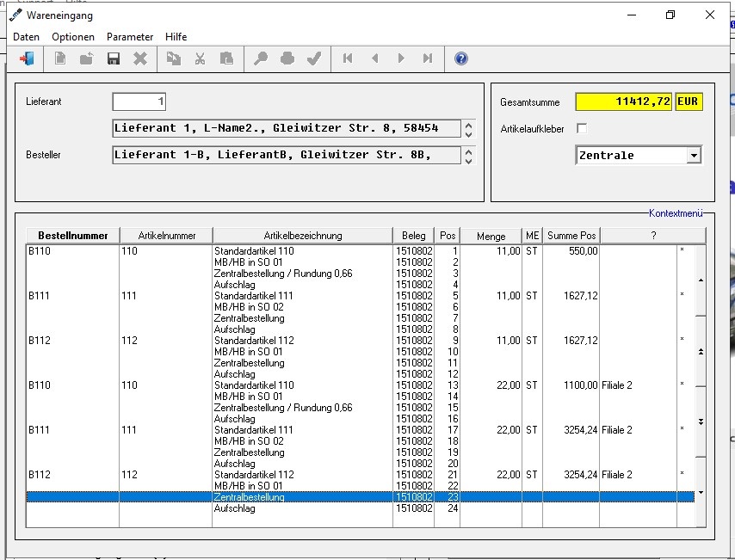Click Menge 22,00 in Pos 21 row
Image resolution: width=735 pixels, height=560 pixels.
(509, 475)
